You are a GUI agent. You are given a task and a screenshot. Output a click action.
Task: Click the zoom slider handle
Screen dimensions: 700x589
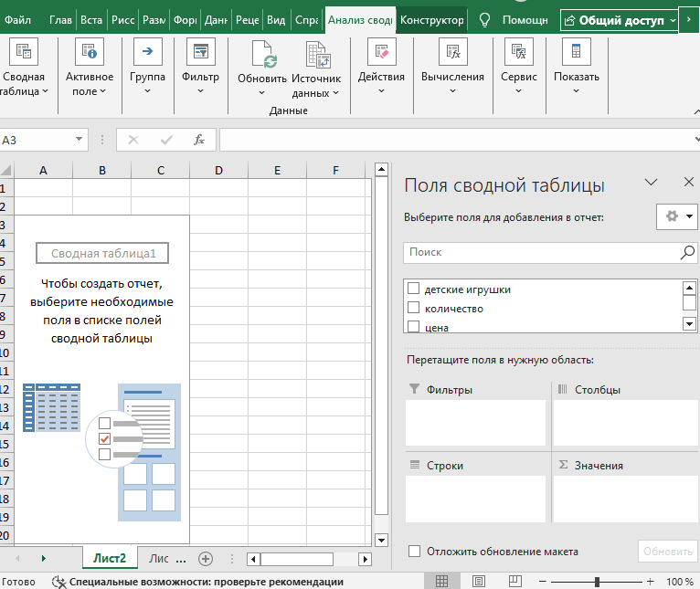pos(597,582)
